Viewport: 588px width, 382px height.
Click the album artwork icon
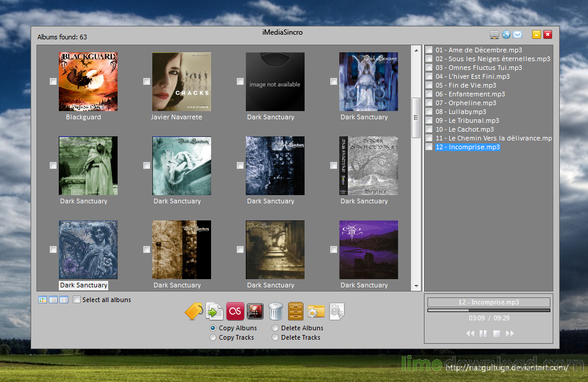(254, 311)
